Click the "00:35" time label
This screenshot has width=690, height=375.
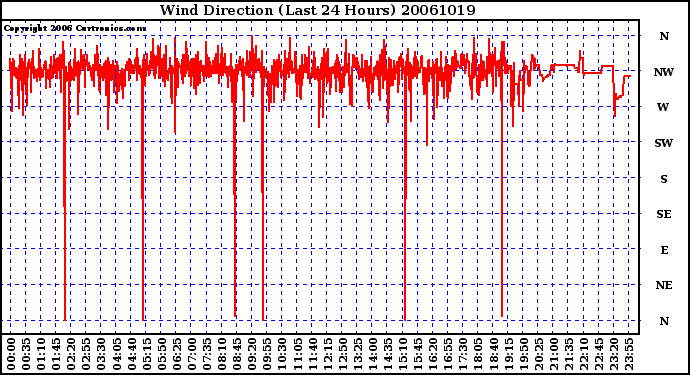[x=26, y=354]
